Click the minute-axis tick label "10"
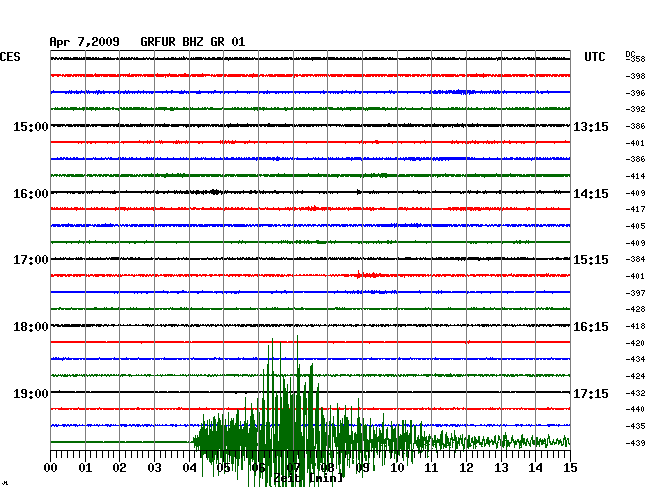650x494 pixels. tap(397, 468)
